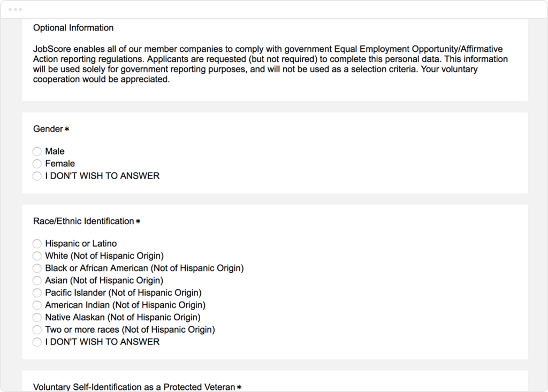Click the leftmost window control dot
The height and width of the screenshot is (392, 548).
pyautogui.click(x=11, y=10)
